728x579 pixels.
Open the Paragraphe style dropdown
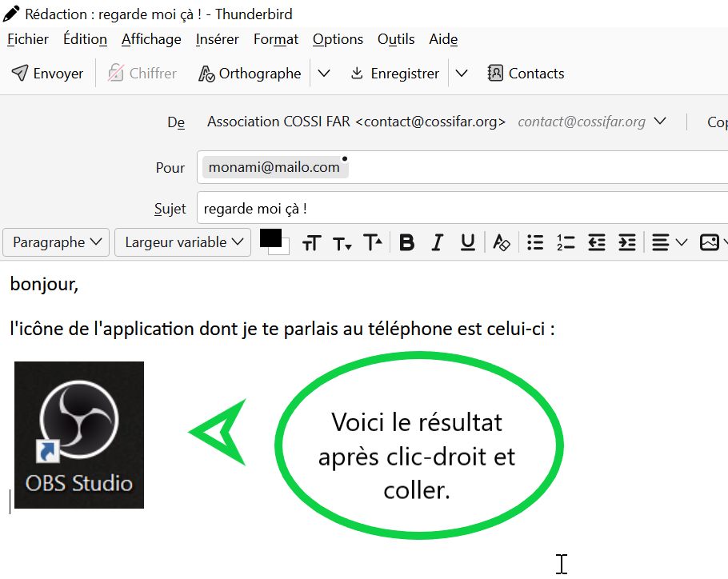click(57, 242)
